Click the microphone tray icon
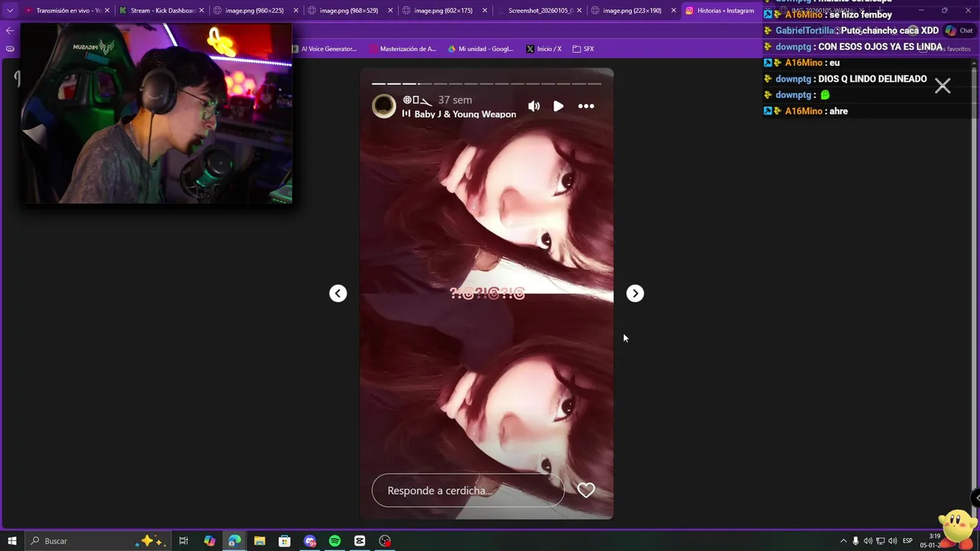980x551 pixels. (x=855, y=541)
